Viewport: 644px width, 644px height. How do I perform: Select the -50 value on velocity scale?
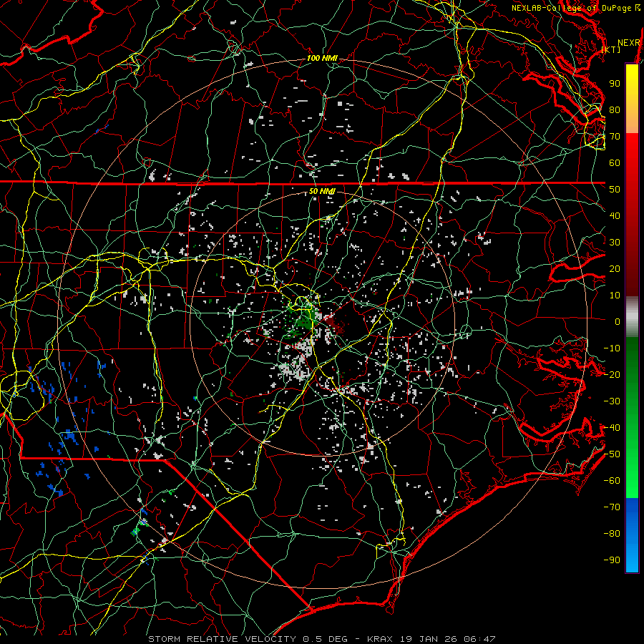pyautogui.click(x=612, y=454)
